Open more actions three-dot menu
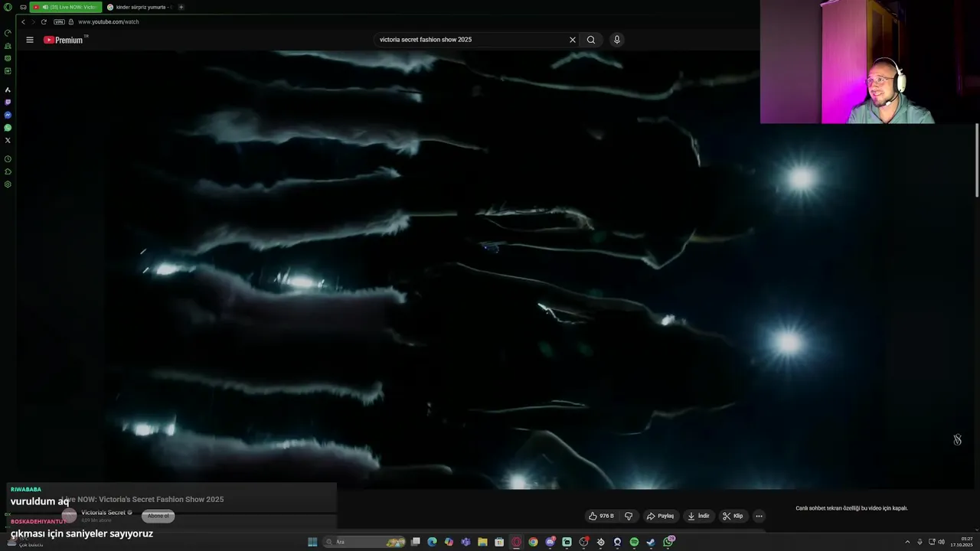Image resolution: width=980 pixels, height=551 pixels. tap(759, 516)
